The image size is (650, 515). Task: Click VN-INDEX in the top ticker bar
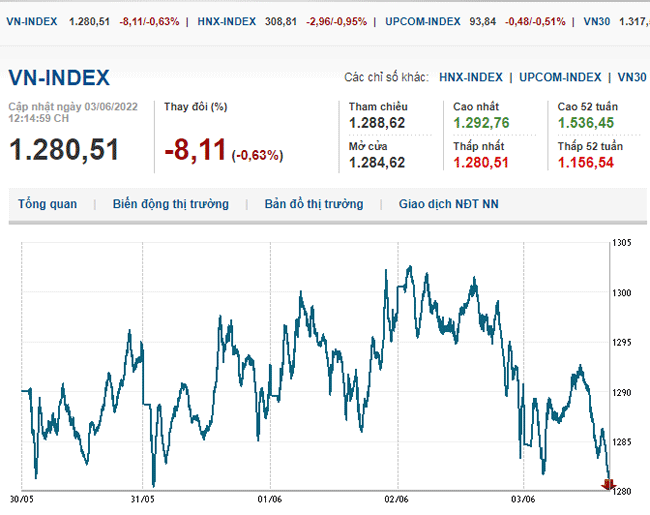[31, 21]
